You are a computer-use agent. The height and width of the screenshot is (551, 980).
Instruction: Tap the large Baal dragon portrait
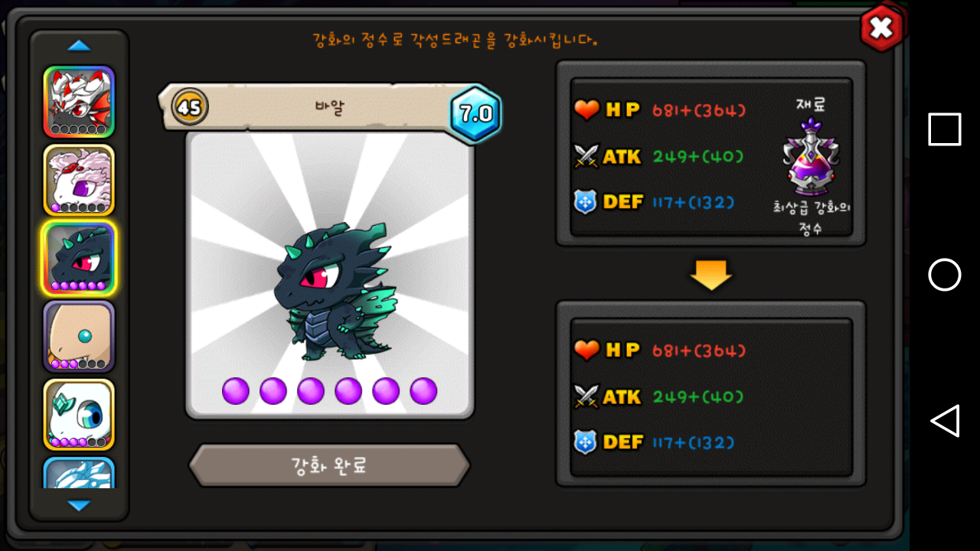pos(330,275)
